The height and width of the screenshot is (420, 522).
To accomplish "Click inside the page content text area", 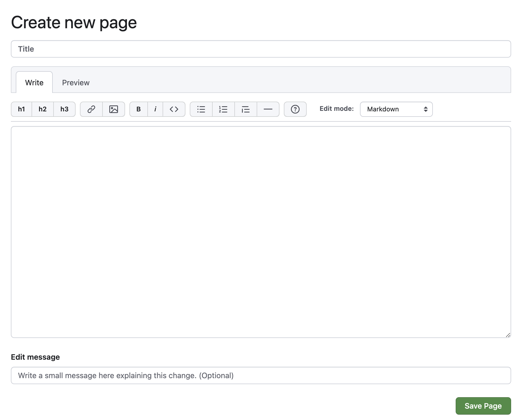I will pyautogui.click(x=261, y=232).
